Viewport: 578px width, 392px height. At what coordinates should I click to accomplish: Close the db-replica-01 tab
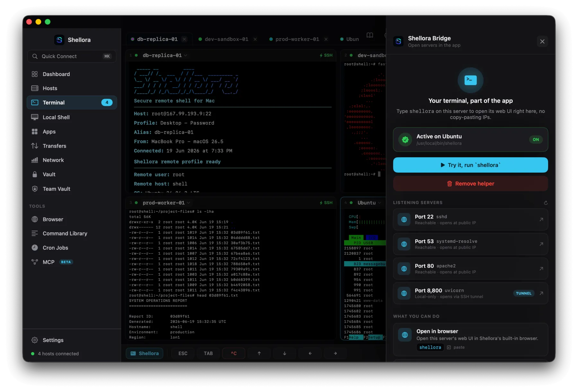[x=184, y=39]
